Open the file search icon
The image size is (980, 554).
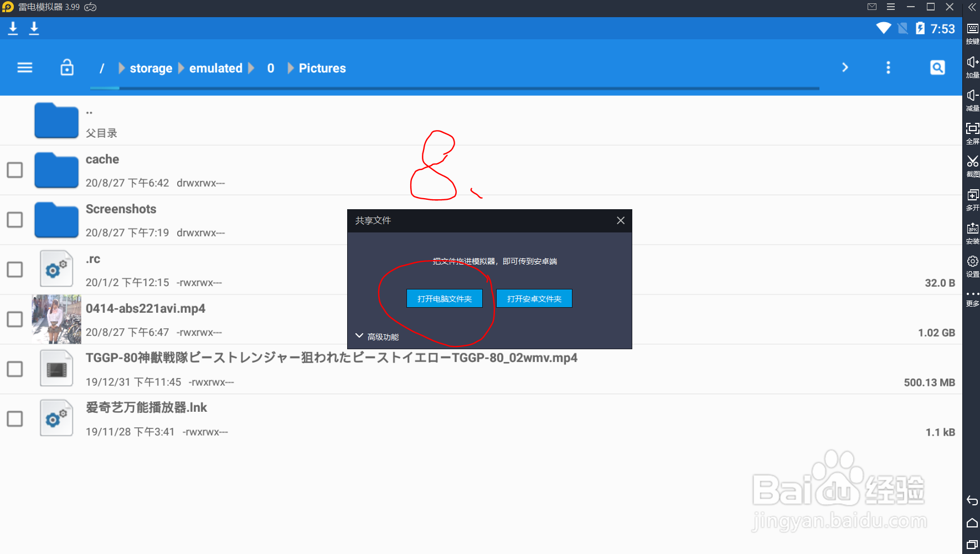click(x=937, y=68)
